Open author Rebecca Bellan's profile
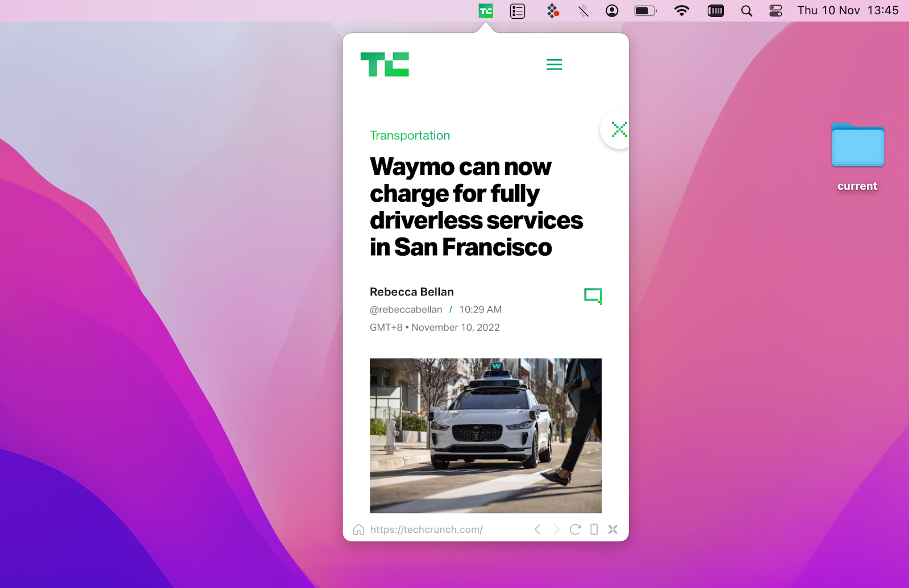The width and height of the screenshot is (909, 588). [x=411, y=292]
